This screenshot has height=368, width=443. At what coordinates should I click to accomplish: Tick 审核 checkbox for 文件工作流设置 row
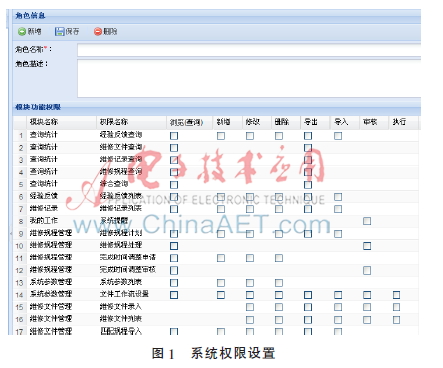coord(367,295)
